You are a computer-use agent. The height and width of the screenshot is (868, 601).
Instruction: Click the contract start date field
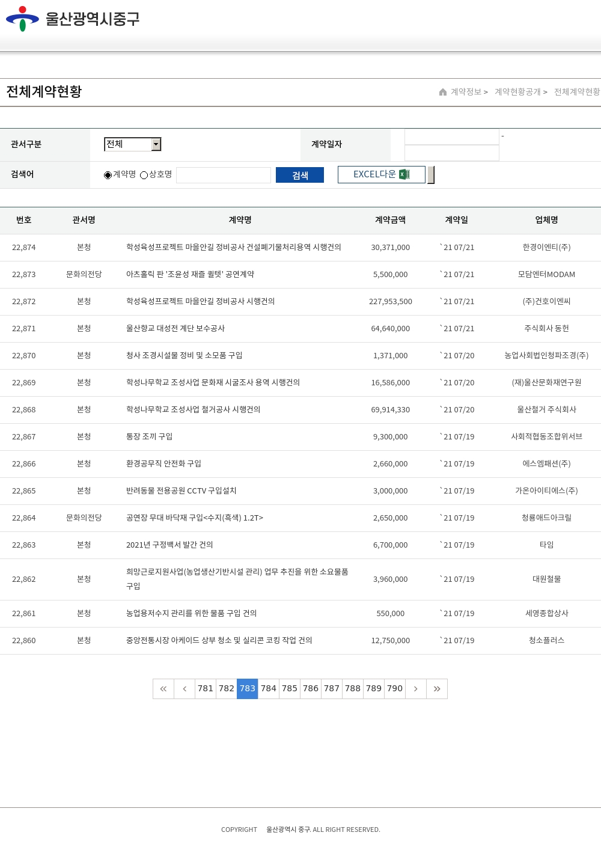coord(452,137)
